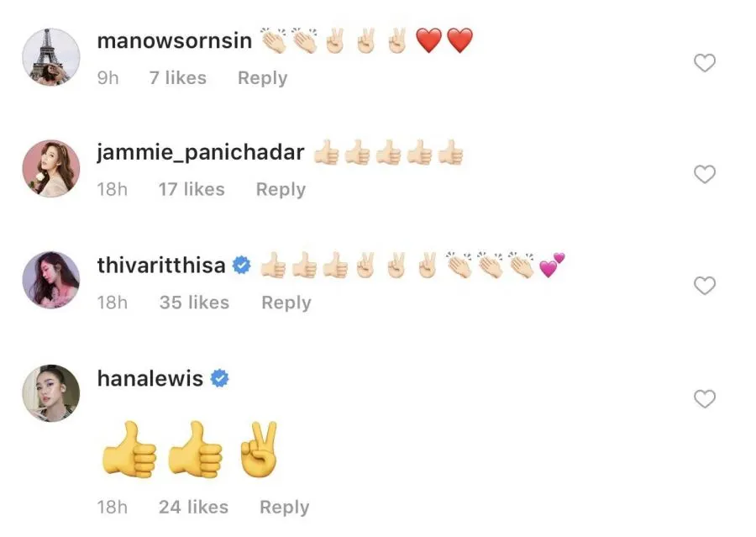The width and height of the screenshot is (756, 537).
Task: Open jammie_panichadar's profile picture
Action: click(x=51, y=168)
